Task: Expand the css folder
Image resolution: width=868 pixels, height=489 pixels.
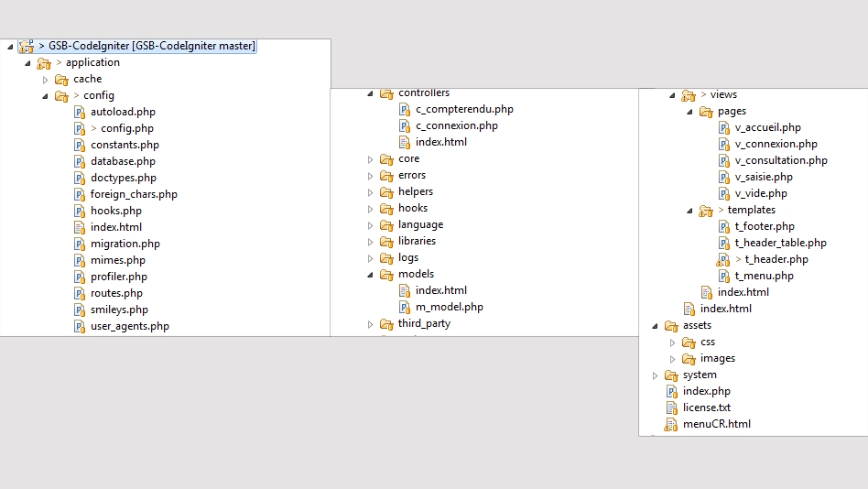Action: tap(673, 342)
